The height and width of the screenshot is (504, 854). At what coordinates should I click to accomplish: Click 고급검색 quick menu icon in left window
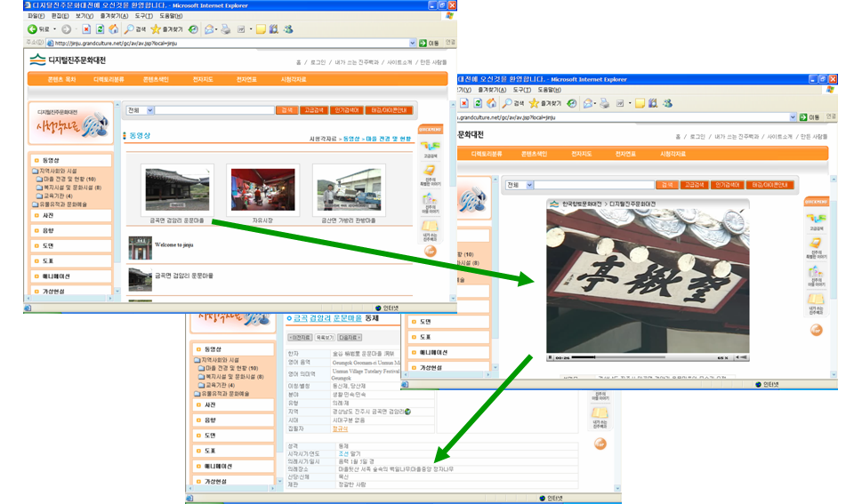point(430,148)
